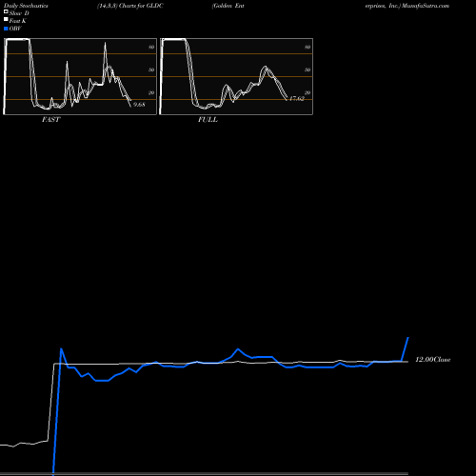Click the blue OBV legend color box
This screenshot has height=476, width=476.
(x=6, y=29)
